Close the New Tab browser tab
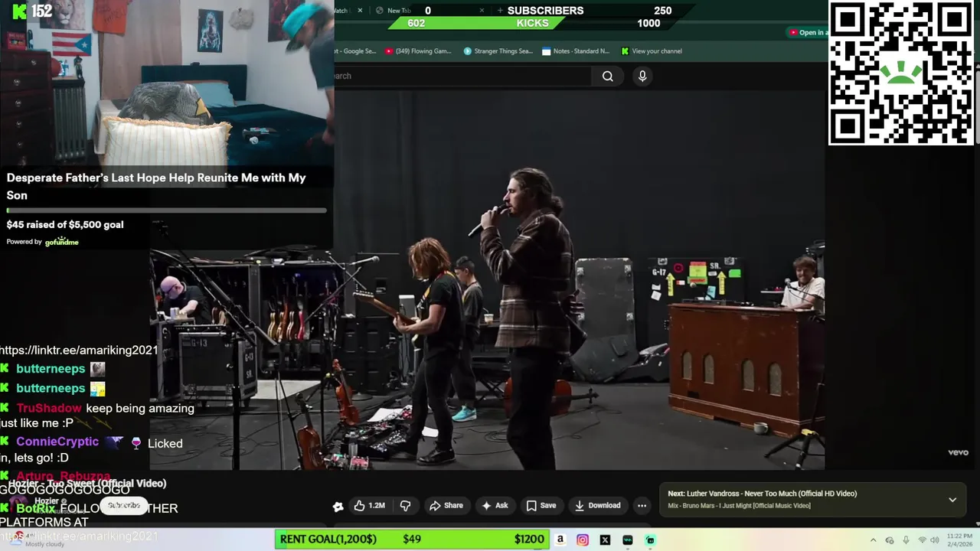This screenshot has width=980, height=551. tap(482, 11)
